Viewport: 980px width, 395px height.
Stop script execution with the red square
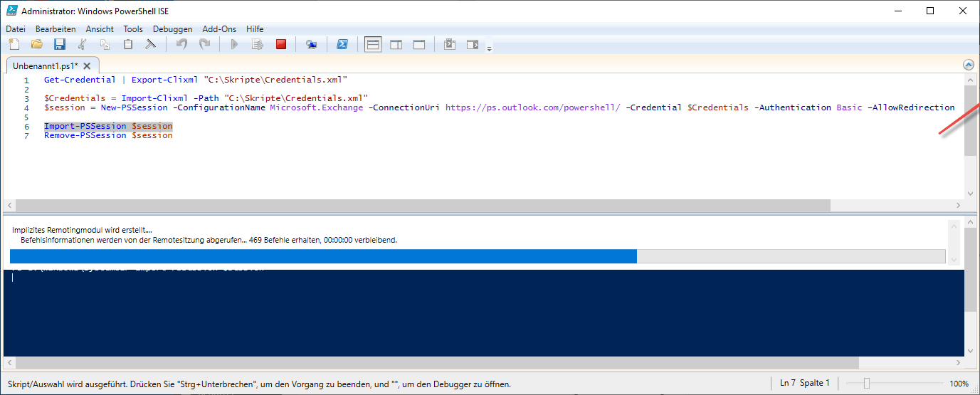click(281, 45)
